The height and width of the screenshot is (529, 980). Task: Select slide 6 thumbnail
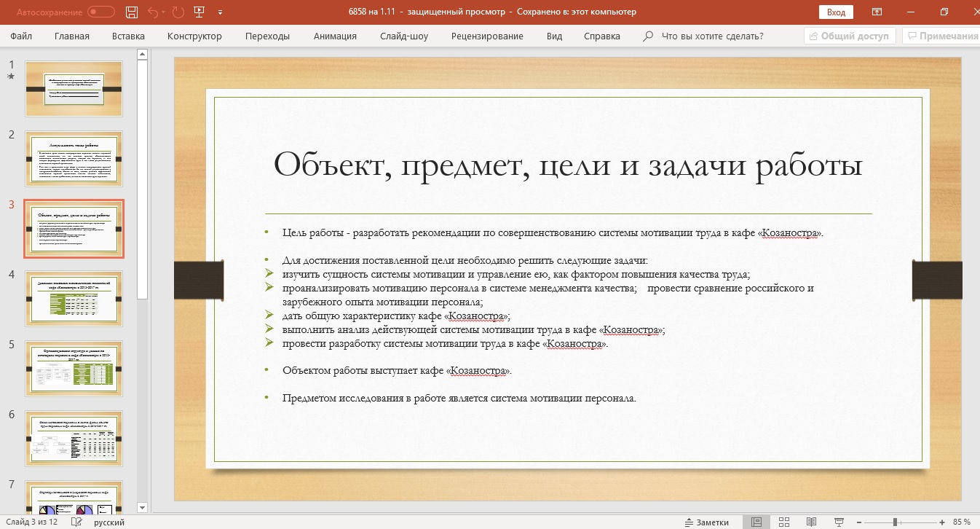74,439
